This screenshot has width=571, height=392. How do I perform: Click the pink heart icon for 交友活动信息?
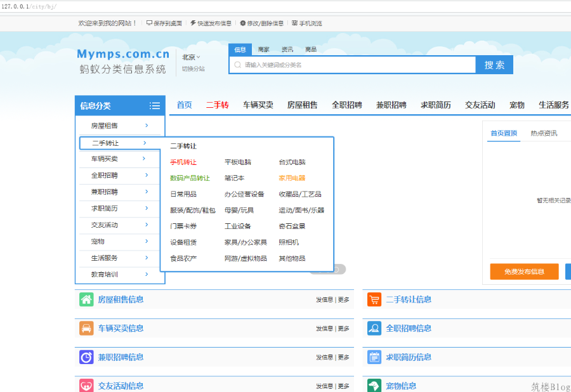[86, 386]
